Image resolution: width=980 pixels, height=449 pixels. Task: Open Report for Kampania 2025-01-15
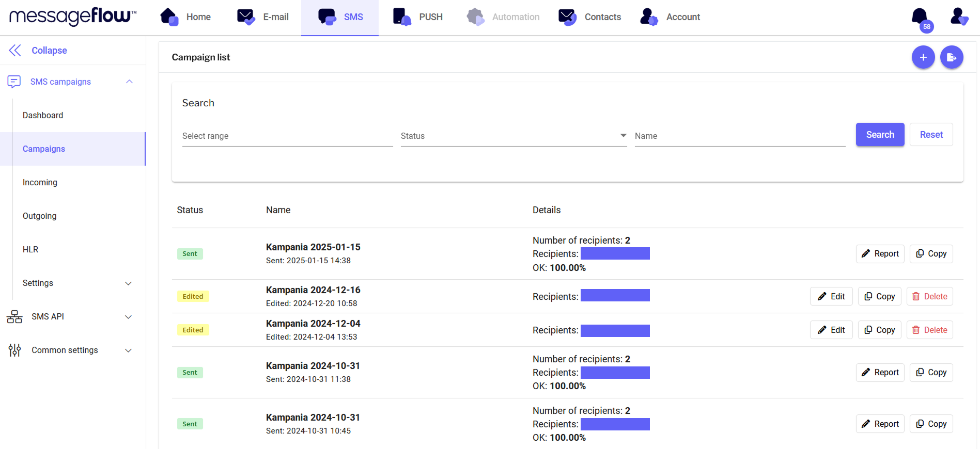(880, 254)
